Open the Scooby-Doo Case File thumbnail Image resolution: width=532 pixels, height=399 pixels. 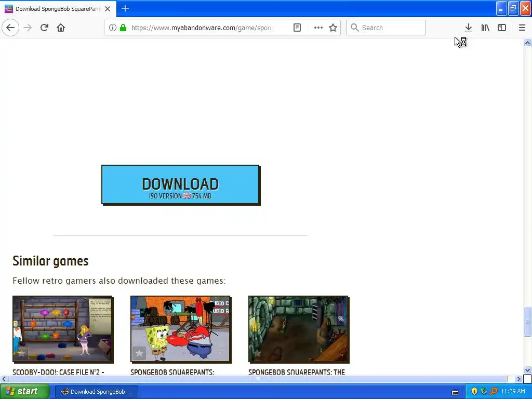click(x=63, y=329)
